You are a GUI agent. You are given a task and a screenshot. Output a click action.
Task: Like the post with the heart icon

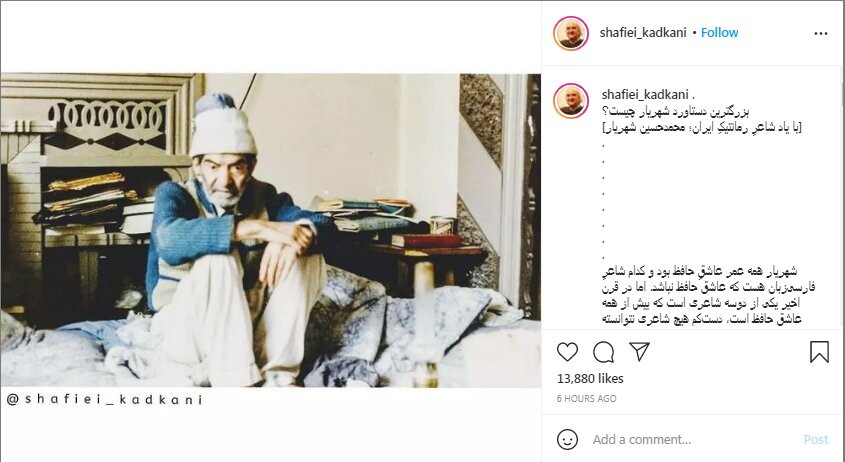pos(567,352)
